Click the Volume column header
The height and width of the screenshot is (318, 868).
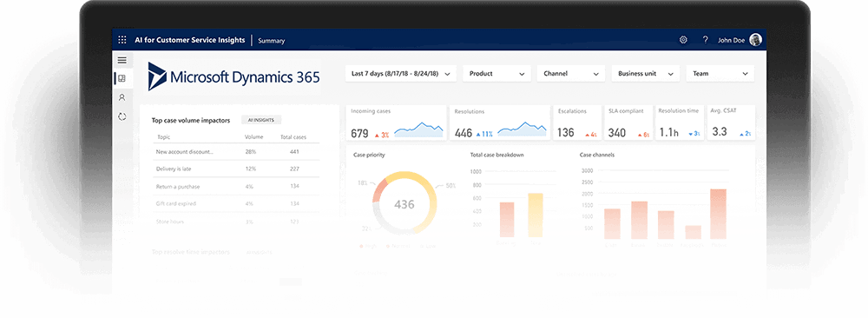254,136
